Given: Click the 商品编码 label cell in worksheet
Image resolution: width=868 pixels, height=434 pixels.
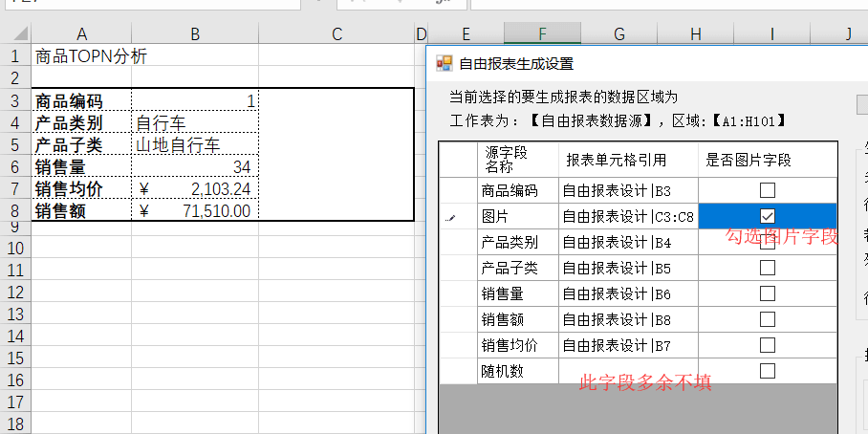Looking at the screenshot, I should pyautogui.click(x=81, y=100).
